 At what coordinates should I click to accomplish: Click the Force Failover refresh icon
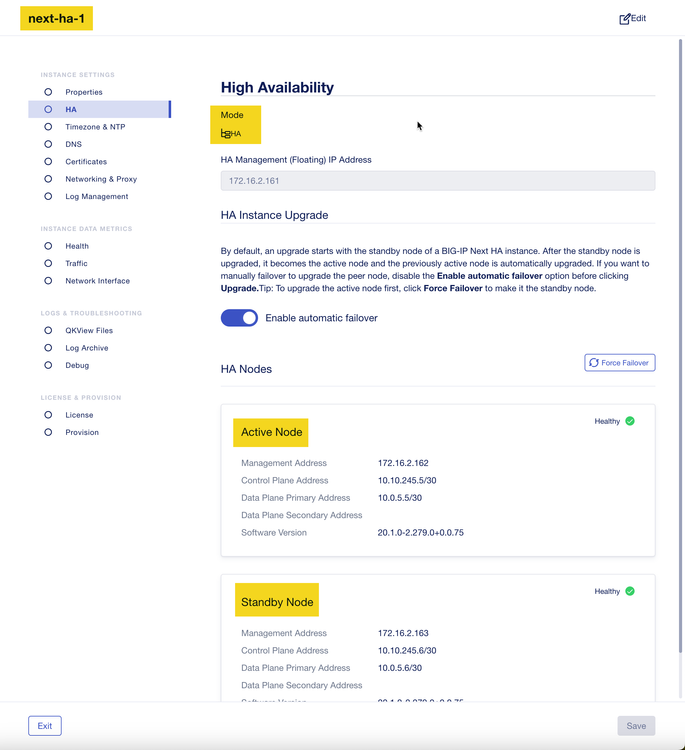click(x=594, y=363)
